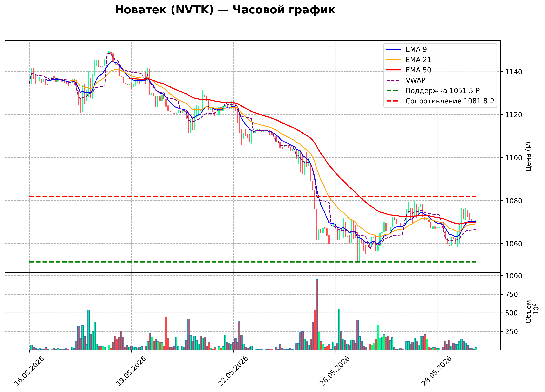Click the price axis tick "1060"
Viewport: 545px width, 392px height.
coord(514,244)
